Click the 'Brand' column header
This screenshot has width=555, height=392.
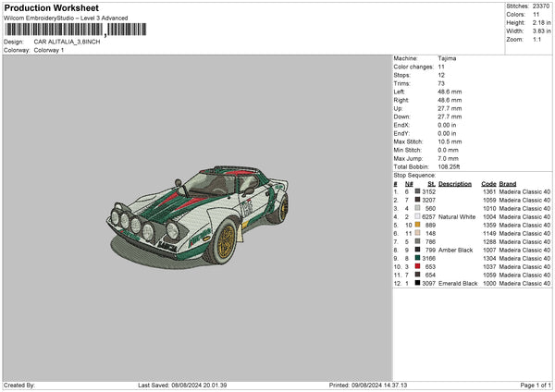[x=508, y=184]
